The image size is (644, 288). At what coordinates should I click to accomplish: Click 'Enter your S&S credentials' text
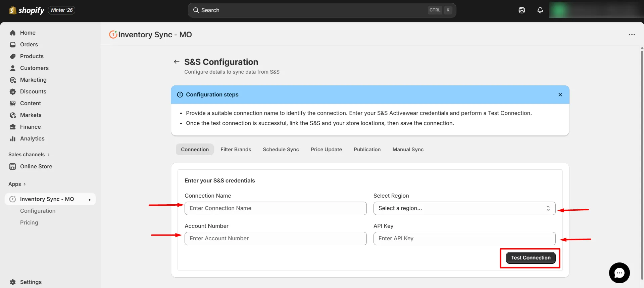(220, 180)
